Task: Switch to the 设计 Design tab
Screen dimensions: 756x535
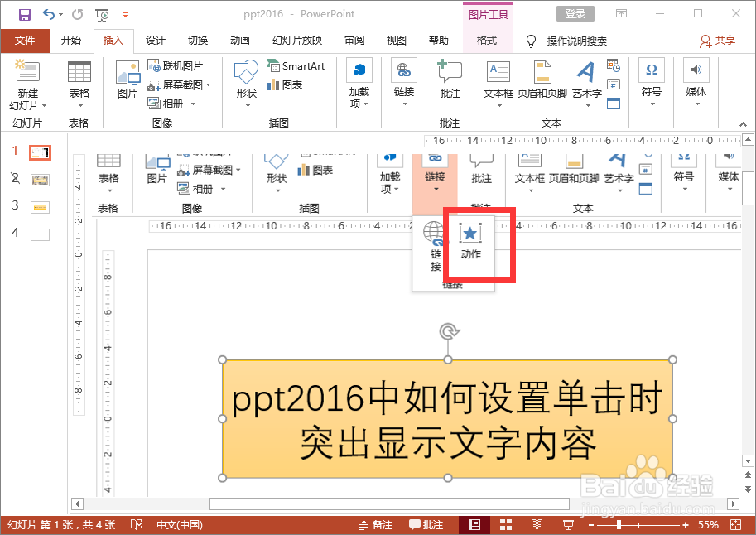Action: click(x=155, y=41)
